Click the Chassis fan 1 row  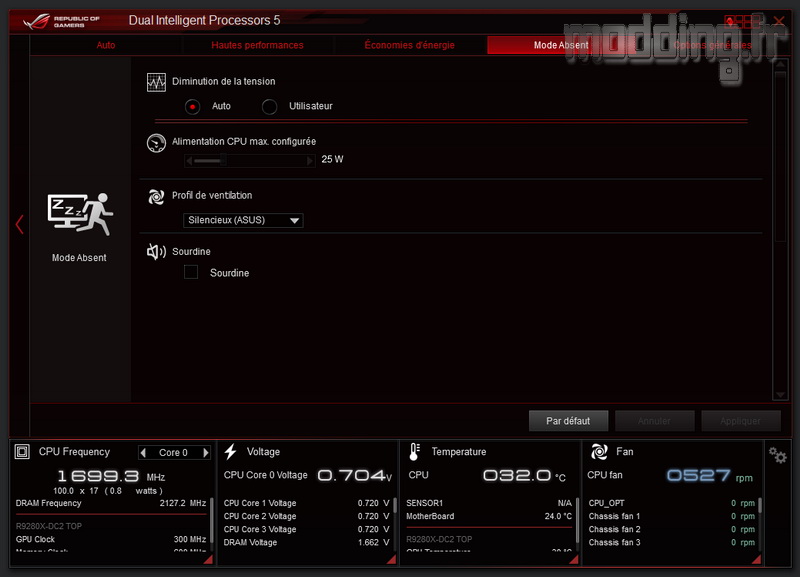(671, 516)
